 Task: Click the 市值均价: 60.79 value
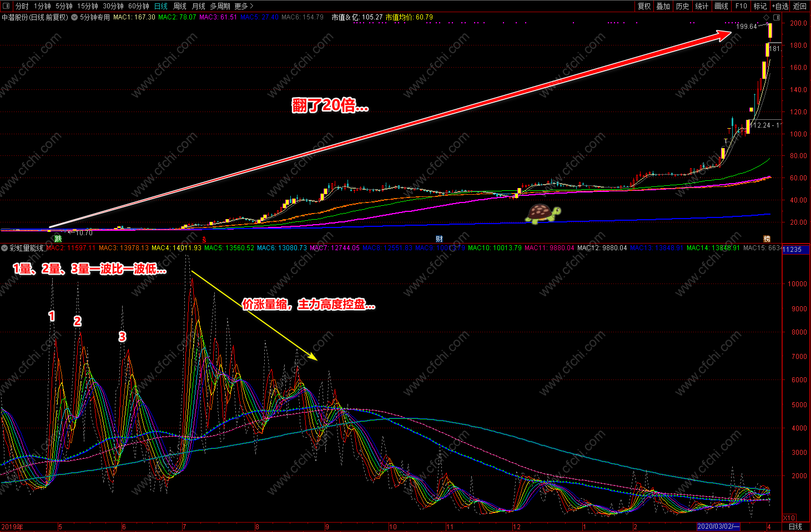point(409,17)
